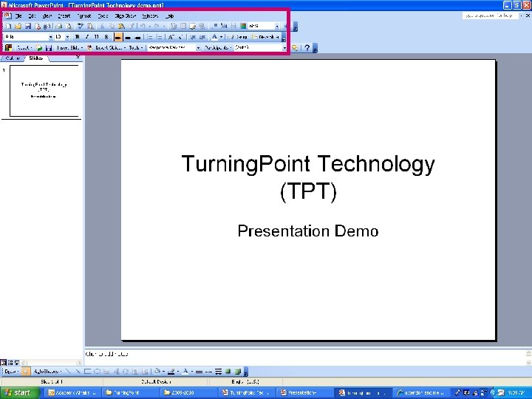532x399 pixels.
Task: Insert a chart from toolbar
Action: point(174,26)
